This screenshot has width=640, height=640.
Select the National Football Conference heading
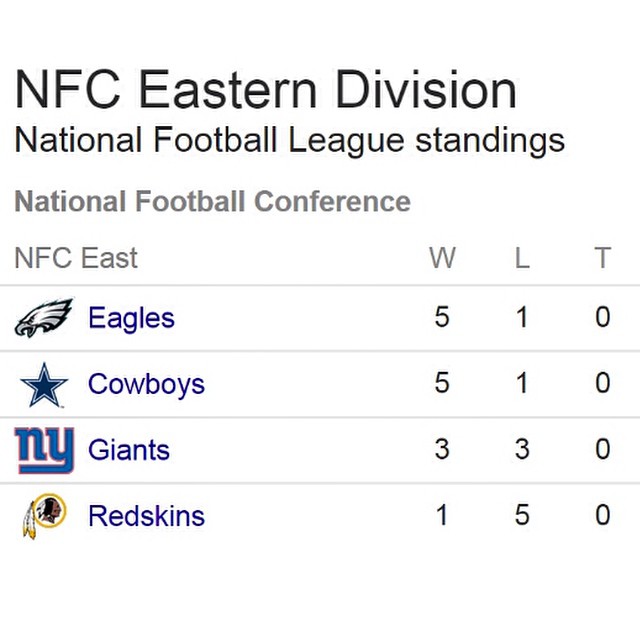coord(212,202)
